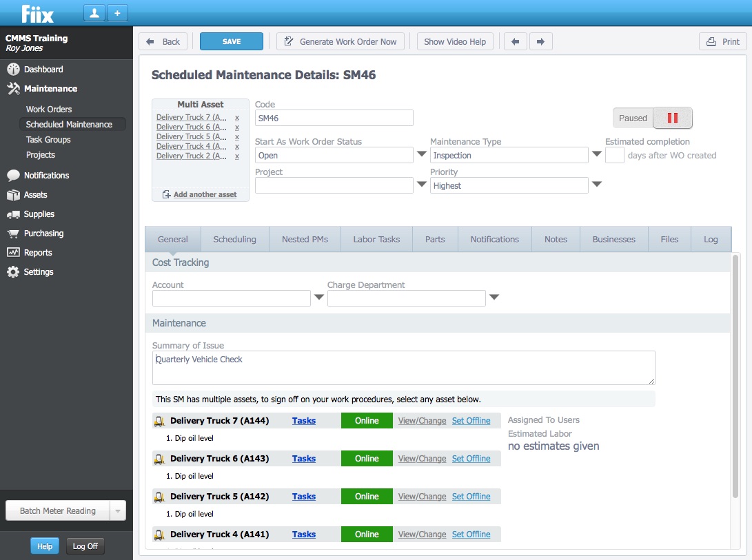This screenshot has width=752, height=560.
Task: Click the Help button
Action: coord(45,546)
